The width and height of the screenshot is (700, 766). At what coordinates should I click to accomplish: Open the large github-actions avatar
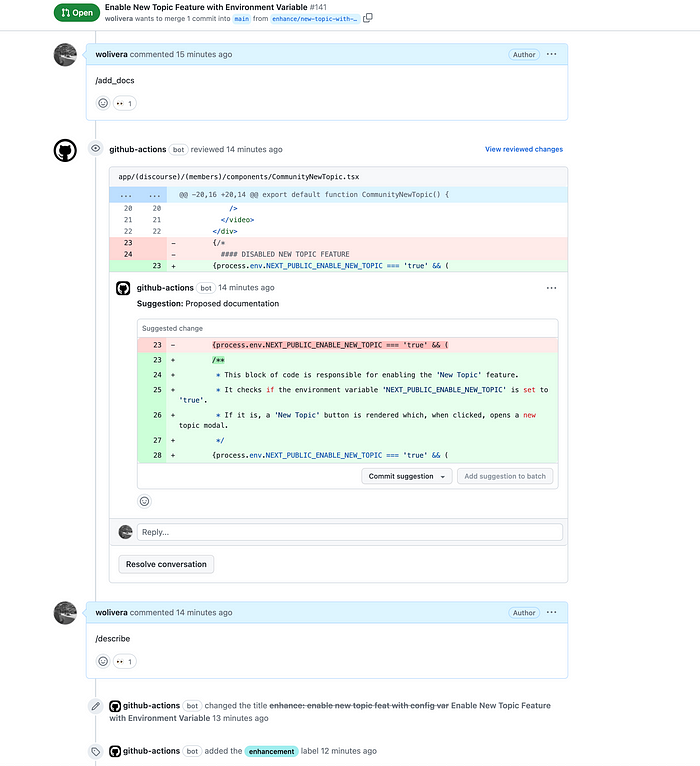tap(65, 150)
